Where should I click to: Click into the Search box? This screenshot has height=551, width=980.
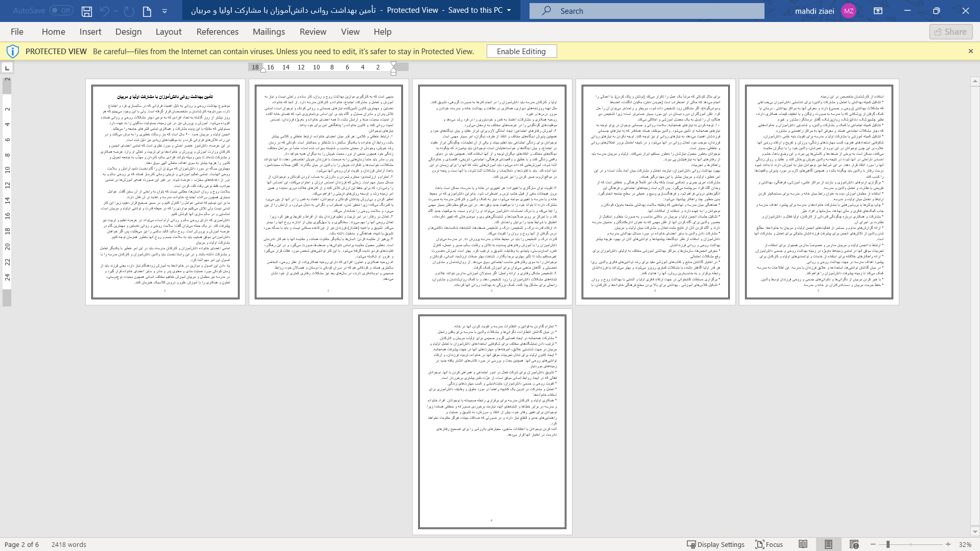tap(647, 11)
